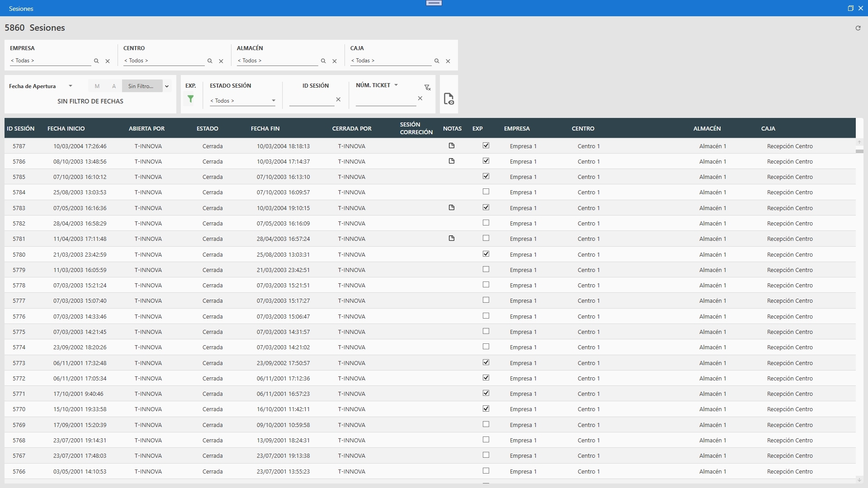
Task: Open notes icon for session 5783
Action: pos(451,208)
